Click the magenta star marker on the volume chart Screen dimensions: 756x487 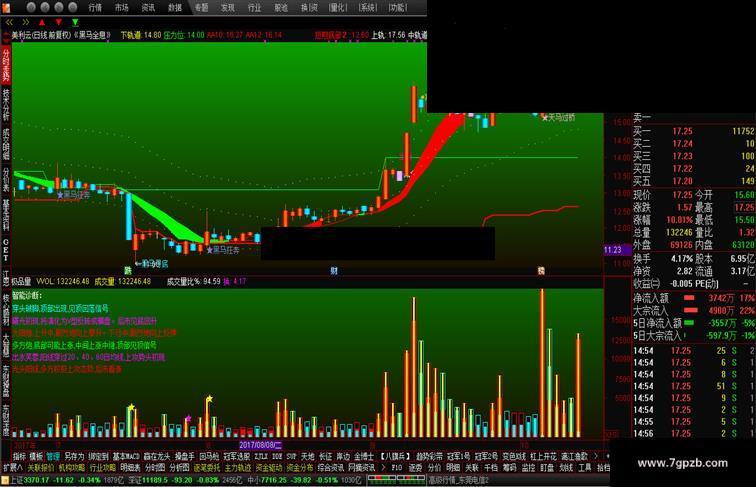click(x=188, y=418)
